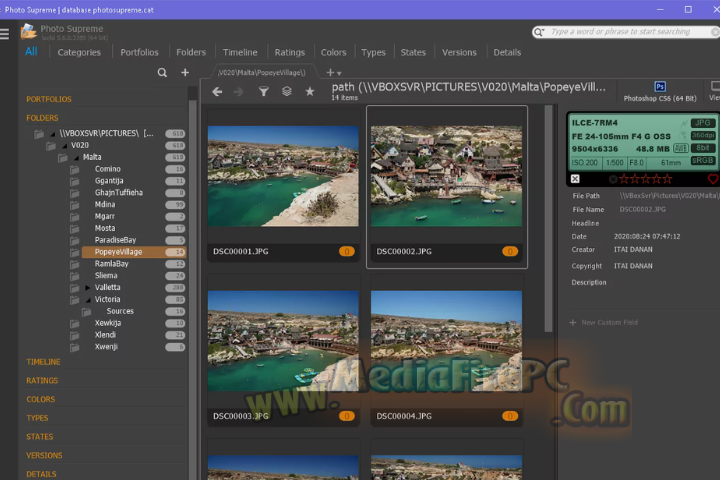Clear the rating with circled X

click(613, 179)
